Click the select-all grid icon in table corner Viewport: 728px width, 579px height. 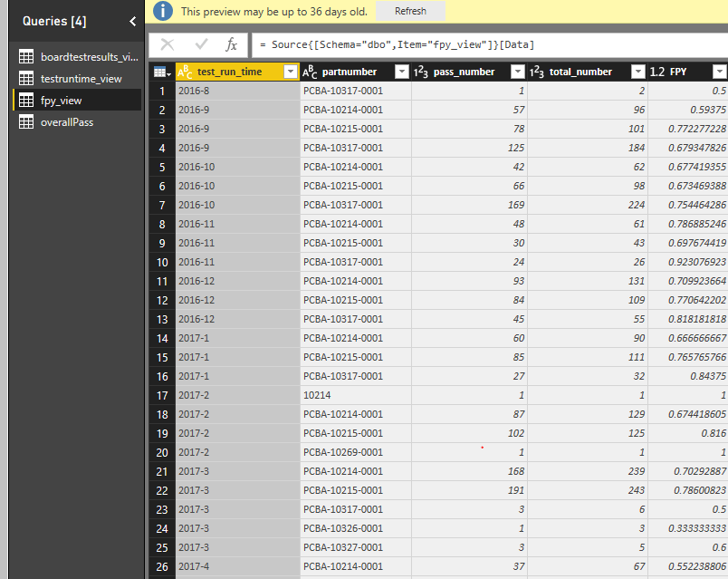pos(162,71)
